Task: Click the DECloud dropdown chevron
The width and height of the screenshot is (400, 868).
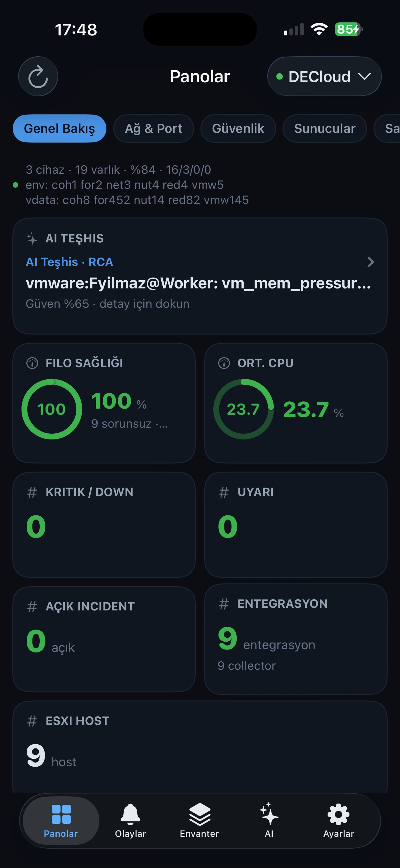Action: 364,77
